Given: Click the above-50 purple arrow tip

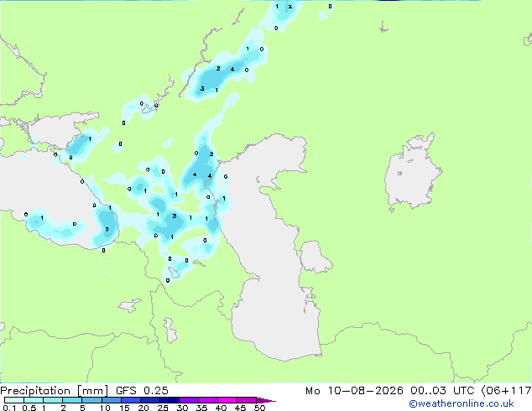Looking at the screenshot, I should [266, 400].
